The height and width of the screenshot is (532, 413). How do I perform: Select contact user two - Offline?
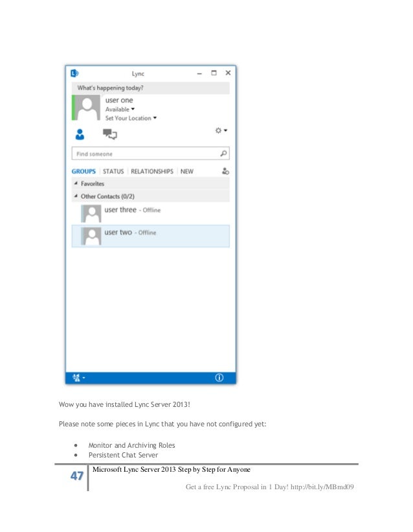(x=151, y=236)
